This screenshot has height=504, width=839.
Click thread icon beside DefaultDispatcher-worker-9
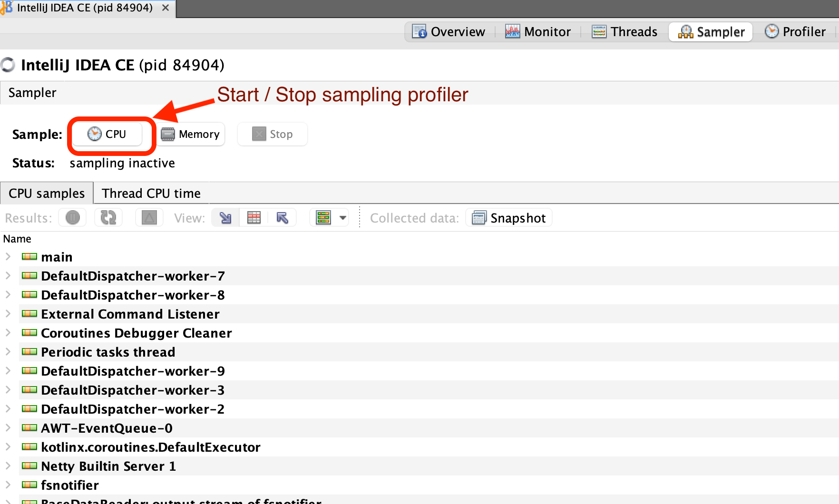tap(29, 371)
